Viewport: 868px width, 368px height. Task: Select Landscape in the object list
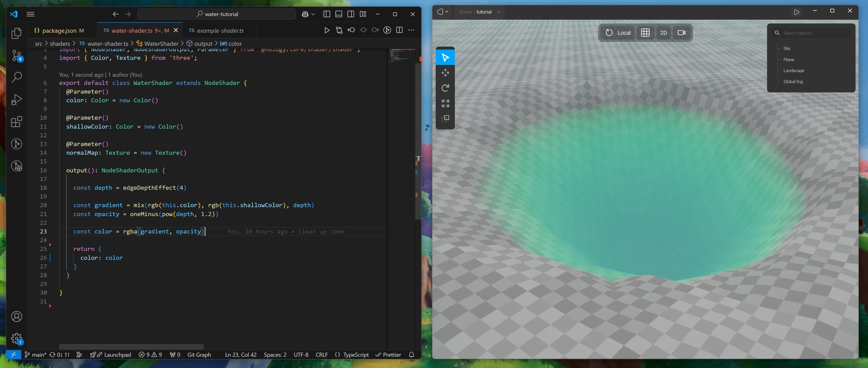point(793,71)
